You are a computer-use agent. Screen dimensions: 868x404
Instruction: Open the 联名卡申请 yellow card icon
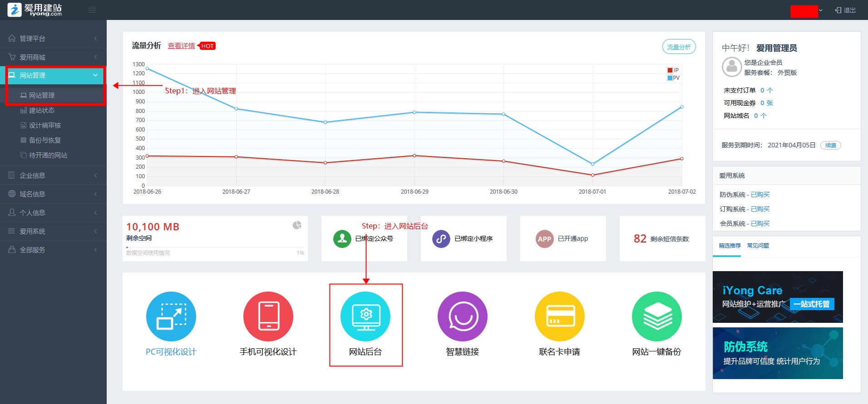pos(560,316)
